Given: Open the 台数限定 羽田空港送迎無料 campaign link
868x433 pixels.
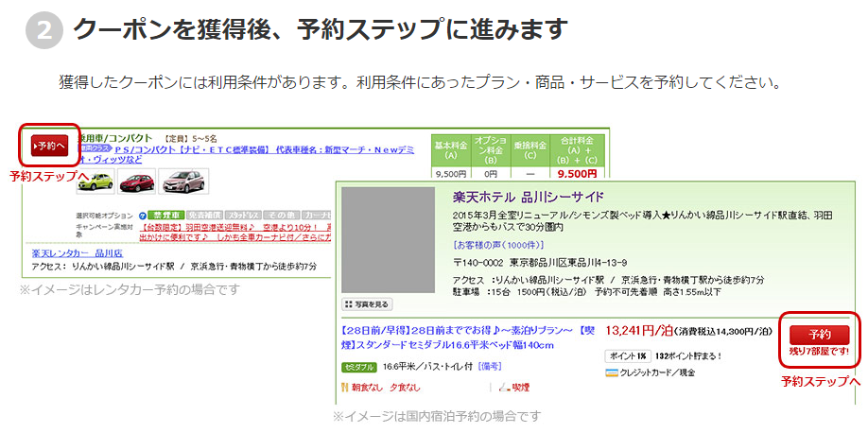Looking at the screenshot, I should [x=237, y=232].
